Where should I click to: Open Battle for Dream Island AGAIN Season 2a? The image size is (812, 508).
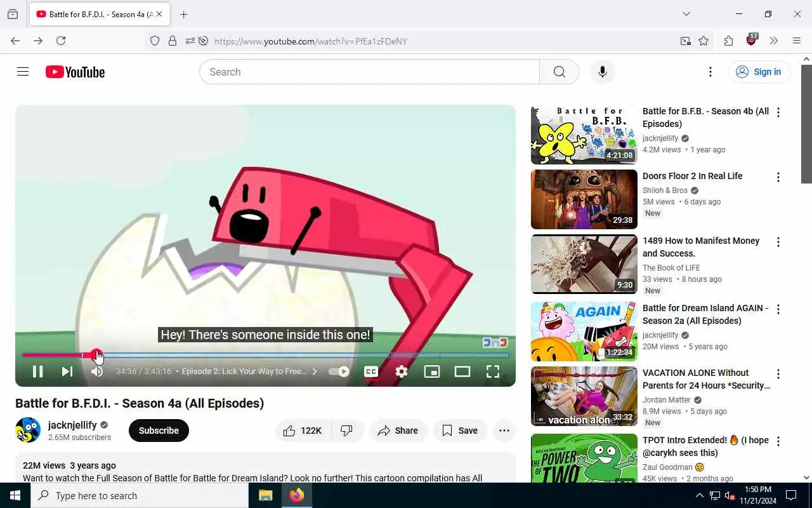tap(705, 314)
